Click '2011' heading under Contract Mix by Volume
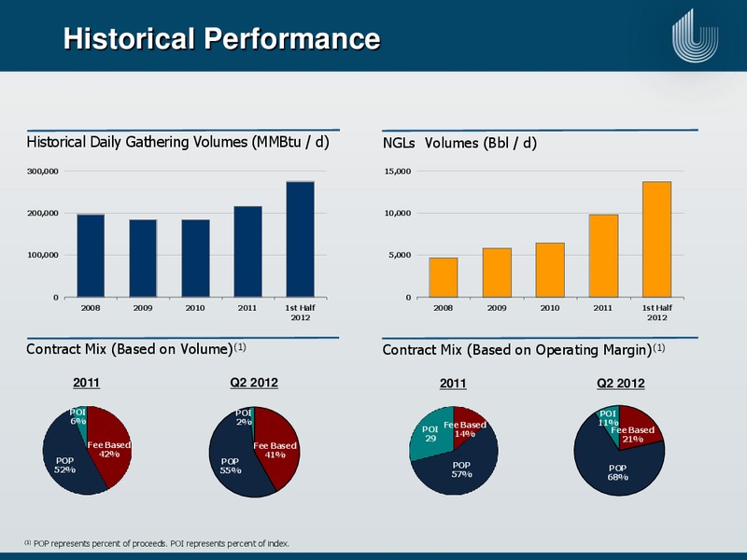The height and width of the screenshot is (560, 747). (86, 383)
